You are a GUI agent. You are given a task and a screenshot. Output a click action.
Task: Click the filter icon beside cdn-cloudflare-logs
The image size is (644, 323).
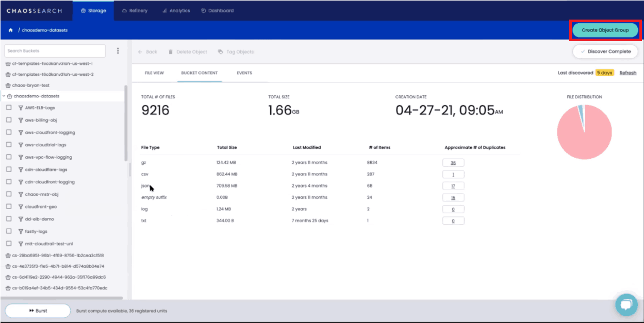pos(21,169)
